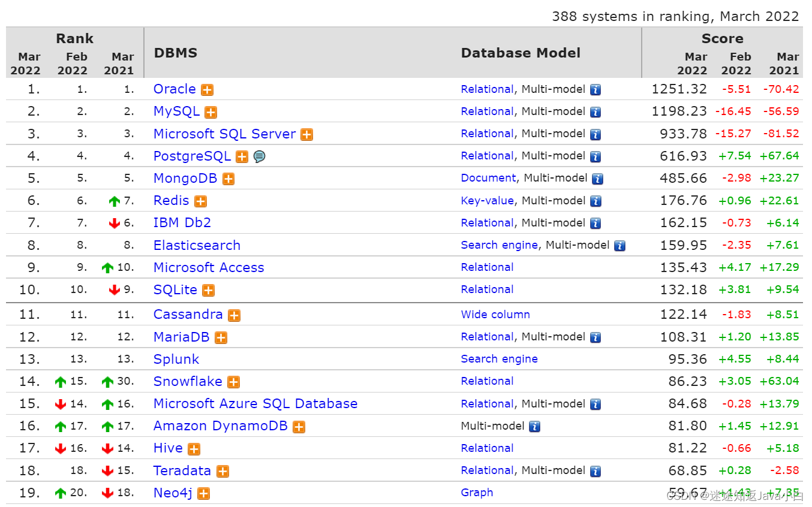Click Relational link in the Snowflake row
Viewport: 812px width, 507px height.
487,381
